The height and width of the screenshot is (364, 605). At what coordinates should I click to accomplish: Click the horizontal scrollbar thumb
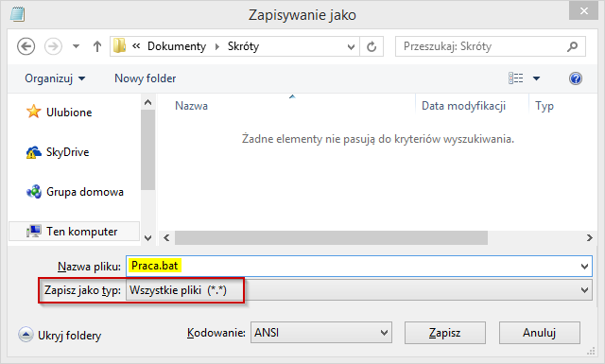331,237
